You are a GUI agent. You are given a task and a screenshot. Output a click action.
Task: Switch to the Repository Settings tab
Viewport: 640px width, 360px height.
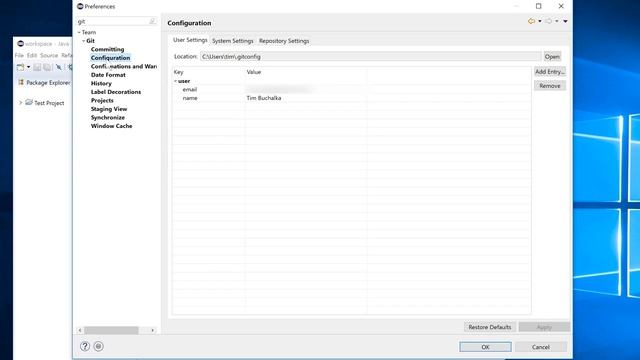click(284, 41)
